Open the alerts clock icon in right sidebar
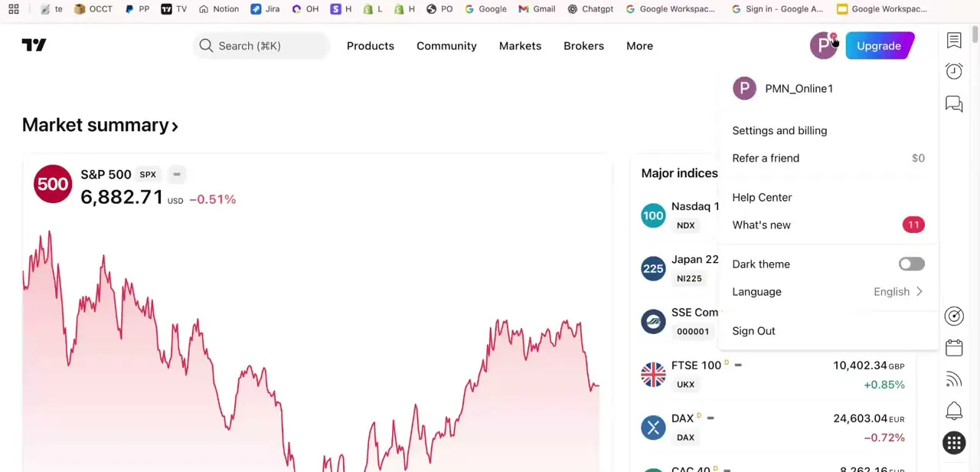This screenshot has width=980, height=472. (x=954, y=71)
